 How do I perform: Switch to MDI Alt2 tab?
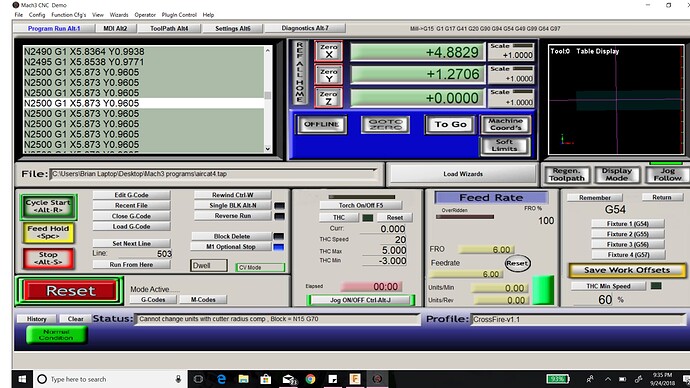coord(115,29)
